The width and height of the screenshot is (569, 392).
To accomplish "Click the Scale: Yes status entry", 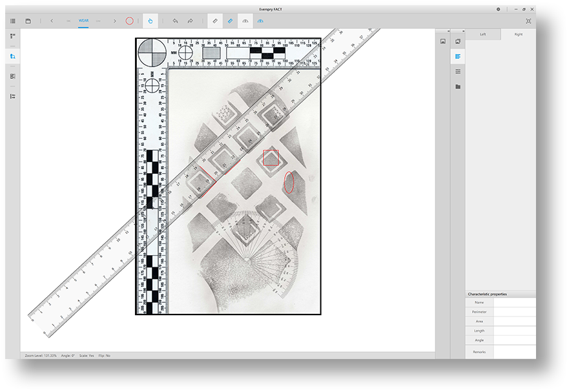I will [87, 356].
